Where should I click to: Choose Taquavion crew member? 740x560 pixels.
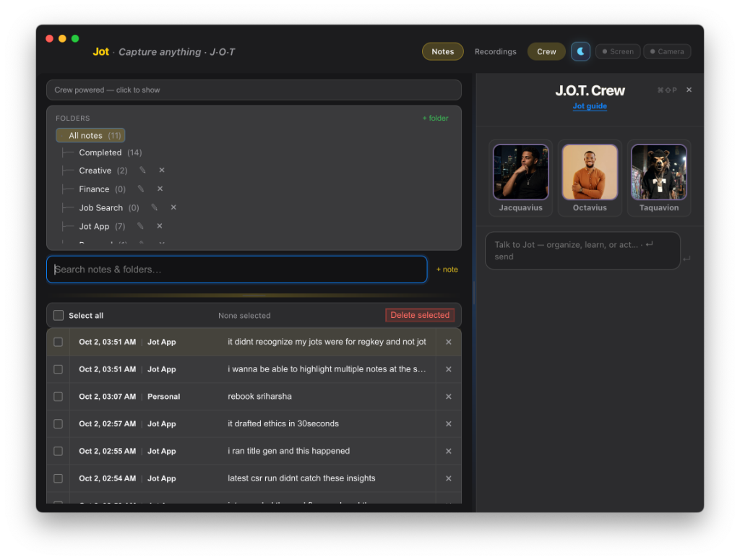[x=659, y=178]
